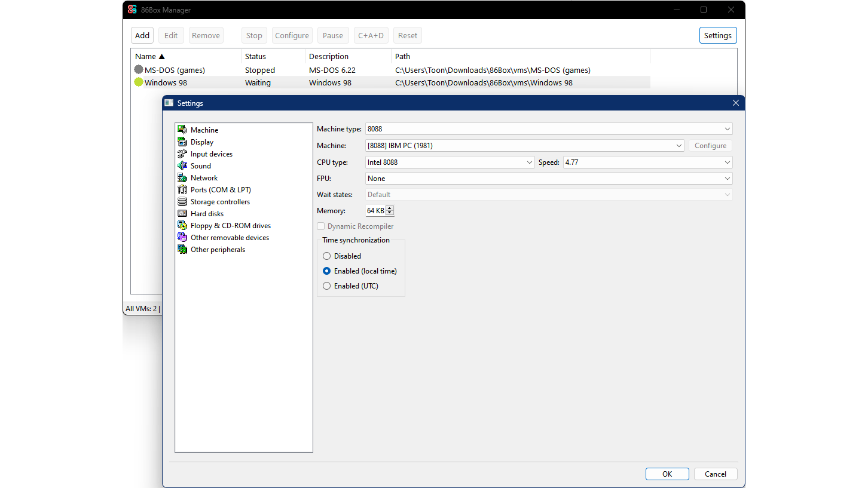Image resolution: width=868 pixels, height=488 pixels.
Task: Click the Ports (COM & LPT) icon
Action: pyautogui.click(x=182, y=189)
